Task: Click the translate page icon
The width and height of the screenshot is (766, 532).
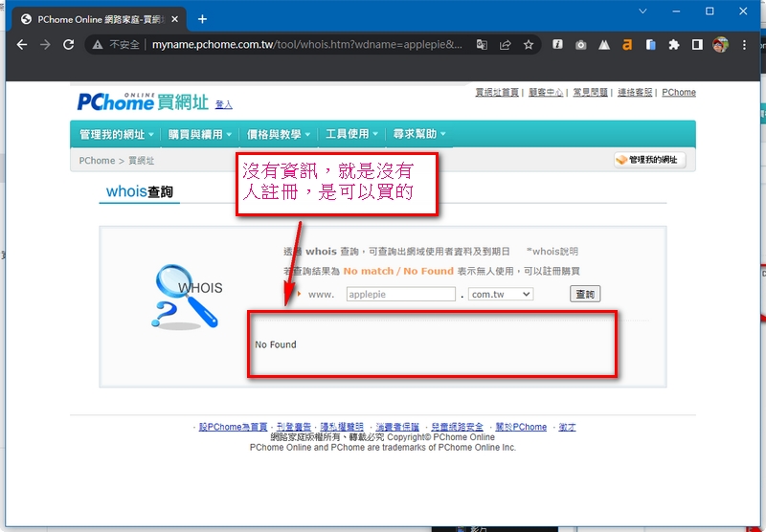Action: (482, 45)
